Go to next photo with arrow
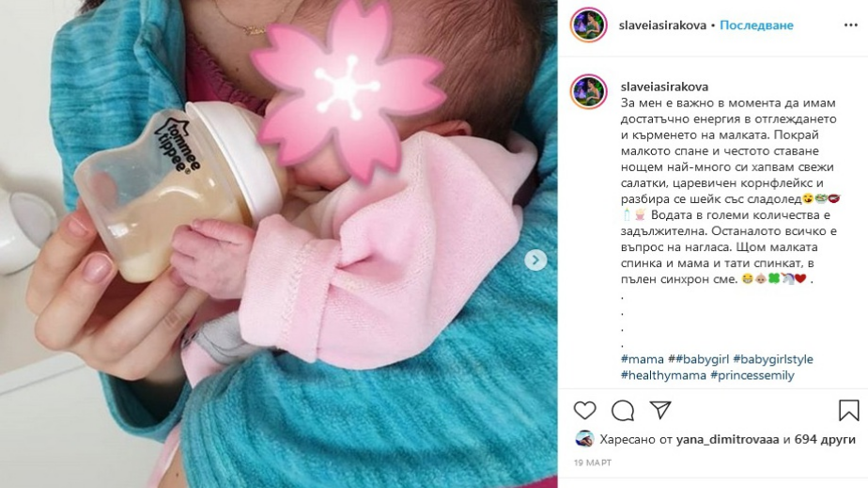This screenshot has width=868, height=488. pyautogui.click(x=535, y=260)
